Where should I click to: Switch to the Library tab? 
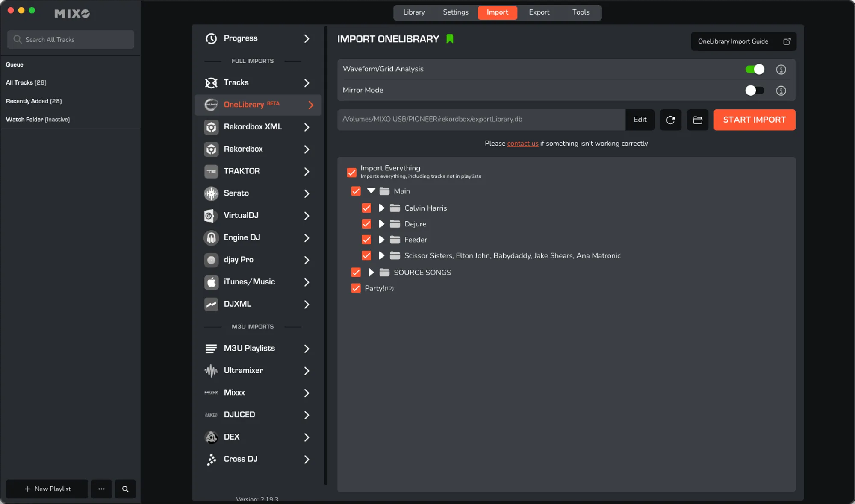tap(414, 12)
